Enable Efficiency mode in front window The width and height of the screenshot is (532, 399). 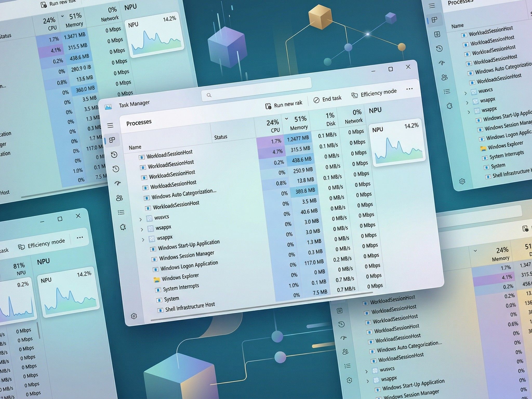(x=374, y=93)
